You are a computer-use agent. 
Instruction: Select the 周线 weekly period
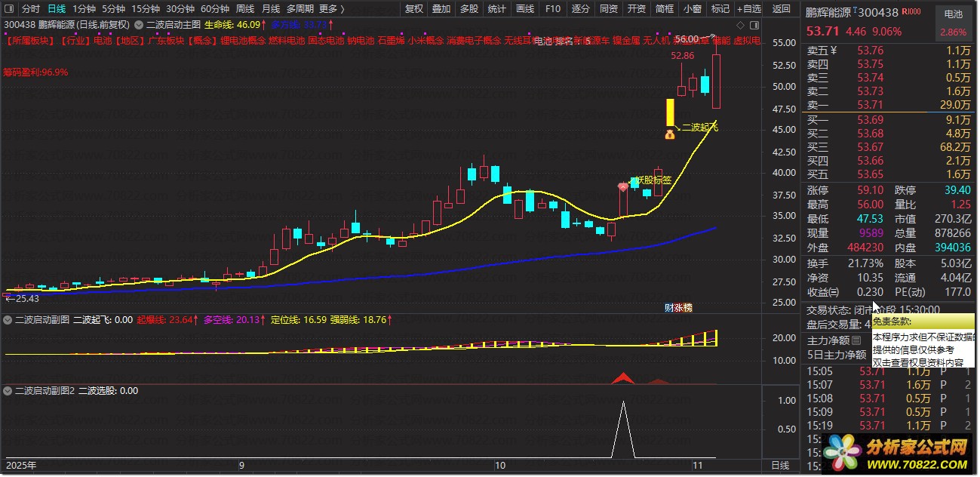click(245, 9)
